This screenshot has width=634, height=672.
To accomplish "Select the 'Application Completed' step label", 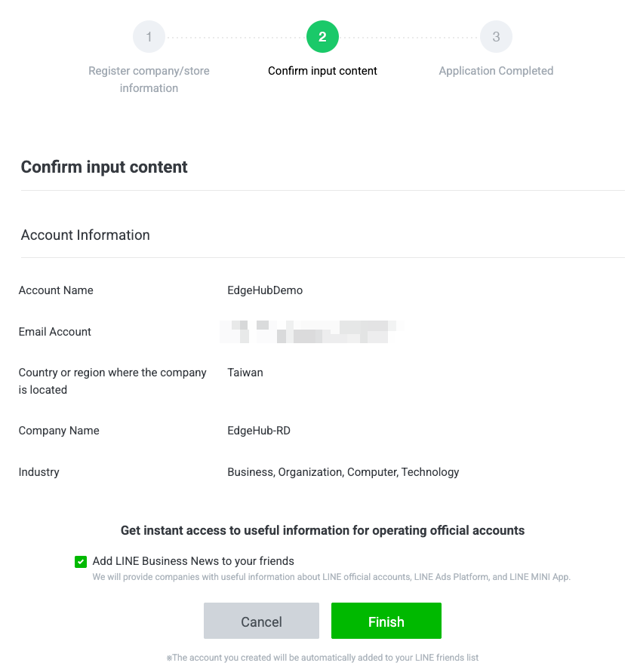I will coord(496,71).
